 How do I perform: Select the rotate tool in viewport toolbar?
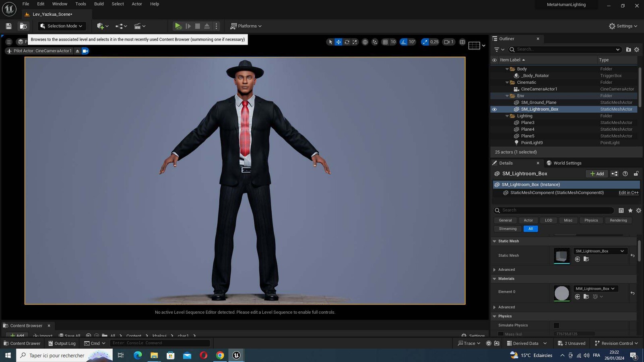pos(347,42)
